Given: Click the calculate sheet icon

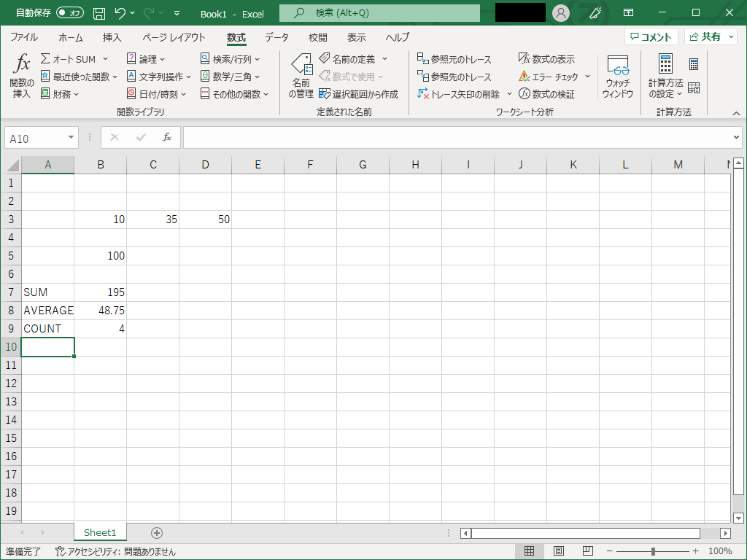Looking at the screenshot, I should click(694, 87).
